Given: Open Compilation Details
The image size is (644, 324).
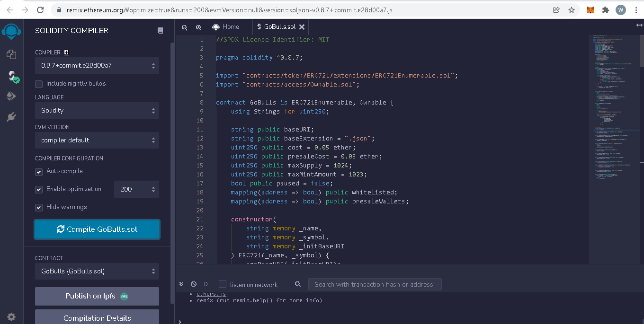Looking at the screenshot, I should tap(97, 317).
